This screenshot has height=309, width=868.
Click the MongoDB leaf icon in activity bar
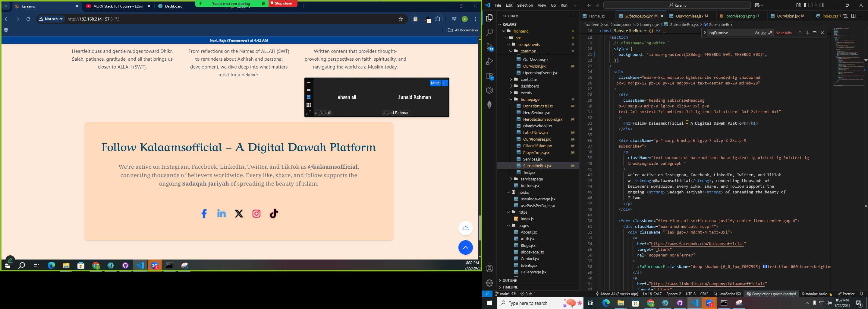tap(489, 105)
